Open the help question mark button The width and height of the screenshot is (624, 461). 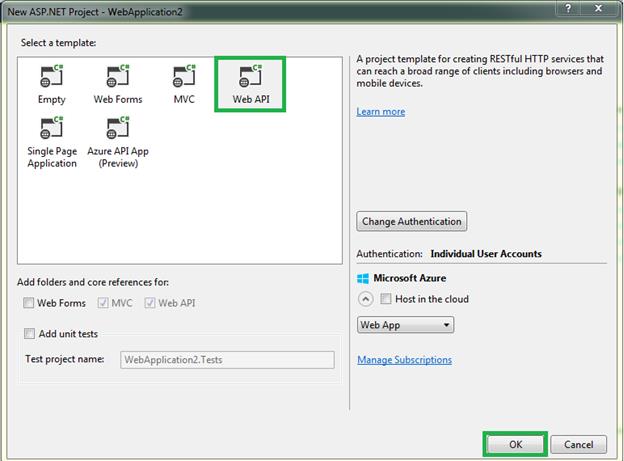pyautogui.click(x=568, y=8)
